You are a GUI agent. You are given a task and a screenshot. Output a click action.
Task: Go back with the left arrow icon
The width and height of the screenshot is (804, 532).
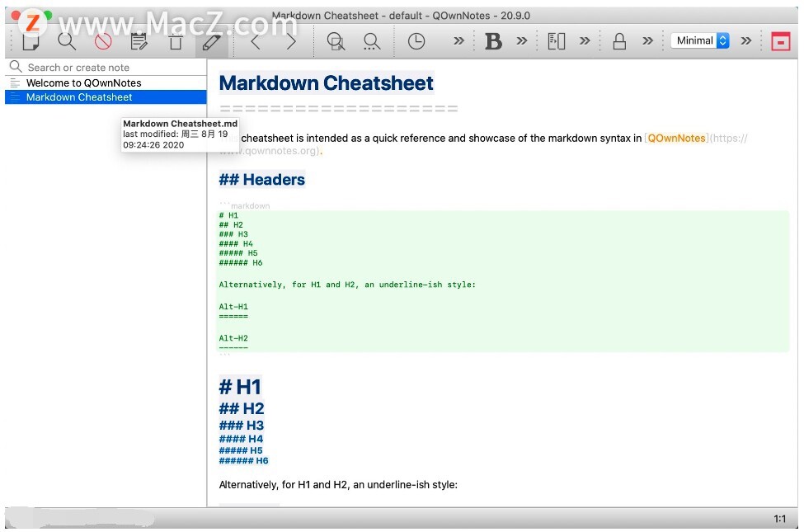pyautogui.click(x=256, y=41)
